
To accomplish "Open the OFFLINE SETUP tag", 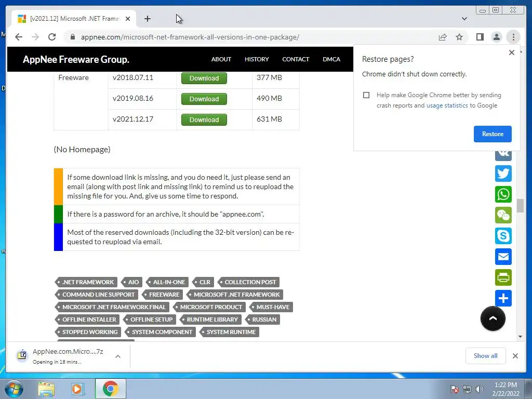I will tap(150, 320).
